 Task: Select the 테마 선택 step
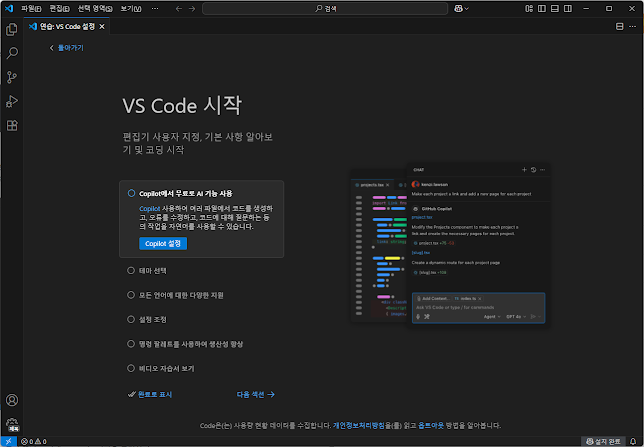pos(147,271)
